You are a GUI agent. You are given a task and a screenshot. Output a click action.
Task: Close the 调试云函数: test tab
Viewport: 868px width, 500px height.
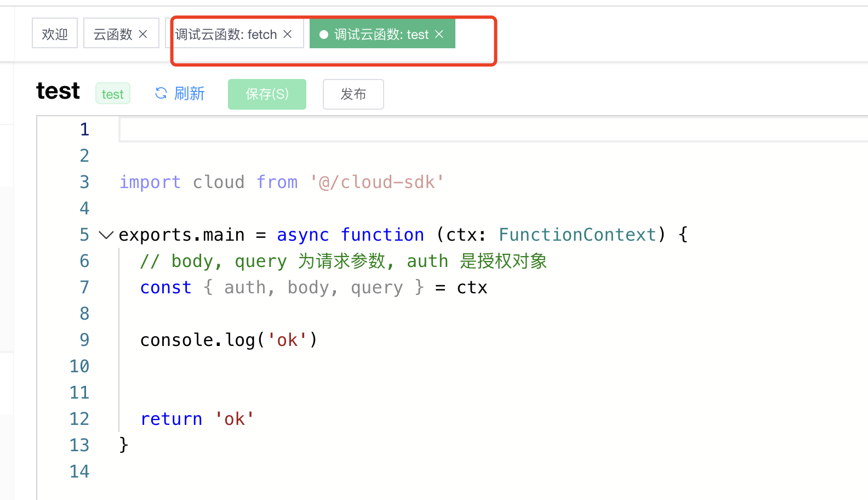[x=439, y=34]
